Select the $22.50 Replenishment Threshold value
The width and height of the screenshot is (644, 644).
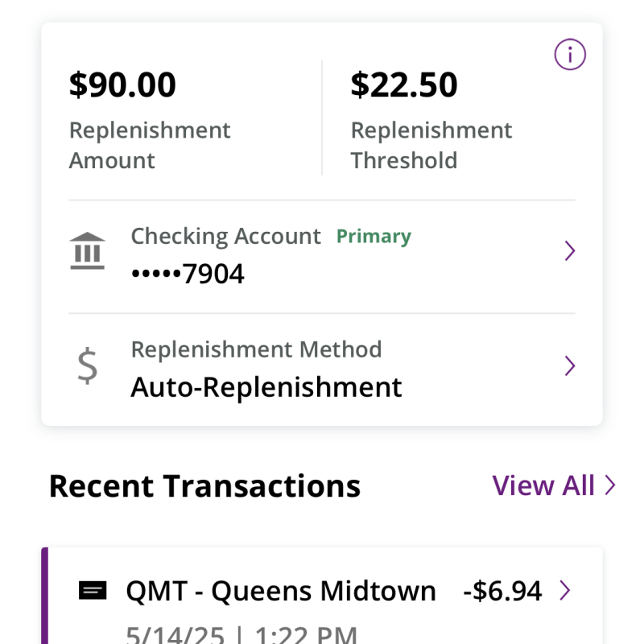click(x=404, y=85)
